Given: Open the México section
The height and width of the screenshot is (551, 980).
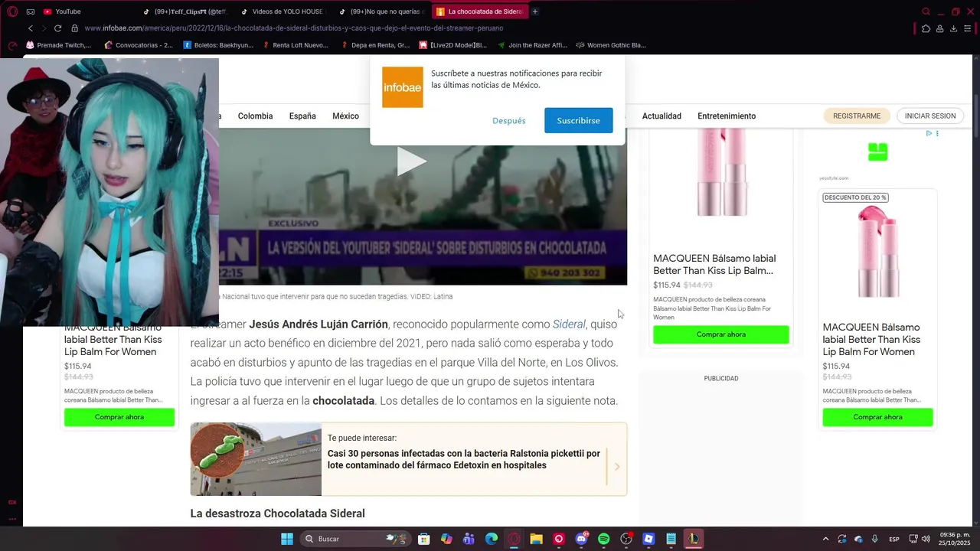Looking at the screenshot, I should pos(345,116).
